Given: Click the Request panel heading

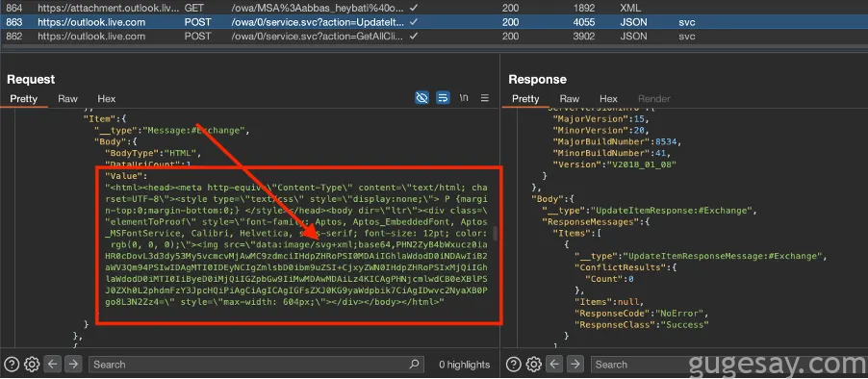Looking at the screenshot, I should point(31,79).
